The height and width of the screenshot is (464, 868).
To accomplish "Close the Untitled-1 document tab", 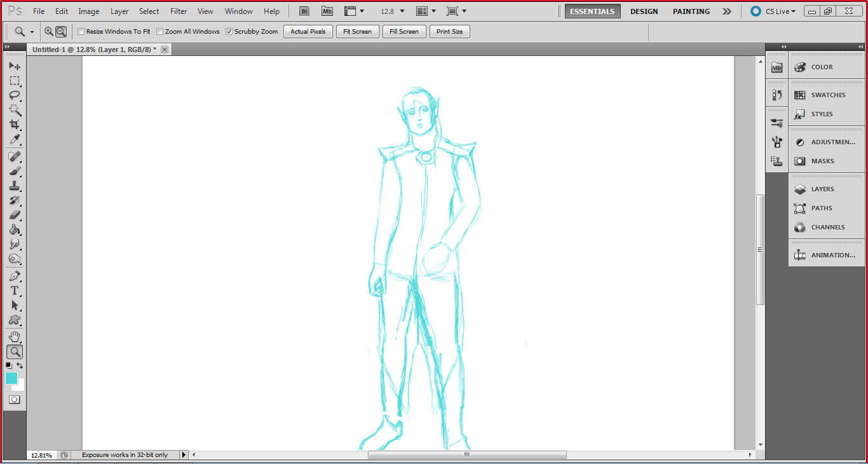I will pos(165,50).
